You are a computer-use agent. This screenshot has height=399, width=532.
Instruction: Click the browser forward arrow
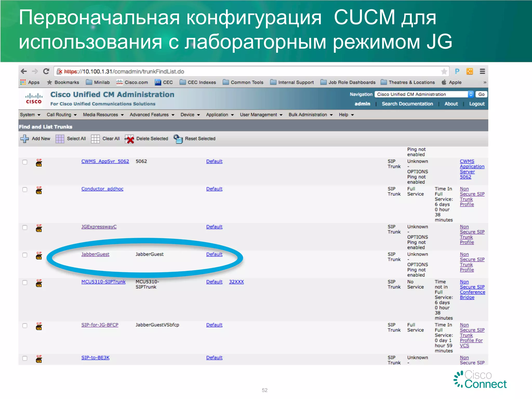[x=35, y=71]
